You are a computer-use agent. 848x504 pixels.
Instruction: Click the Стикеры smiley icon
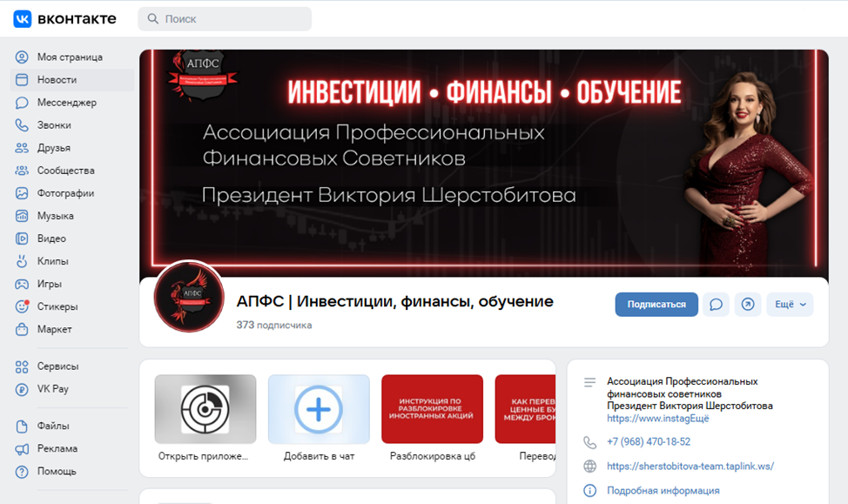22,306
